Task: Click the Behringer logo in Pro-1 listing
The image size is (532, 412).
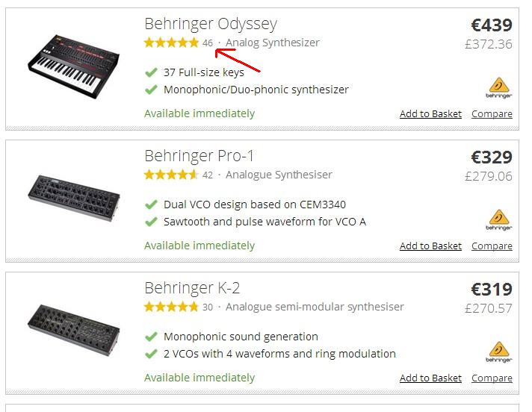Action: 499,221
